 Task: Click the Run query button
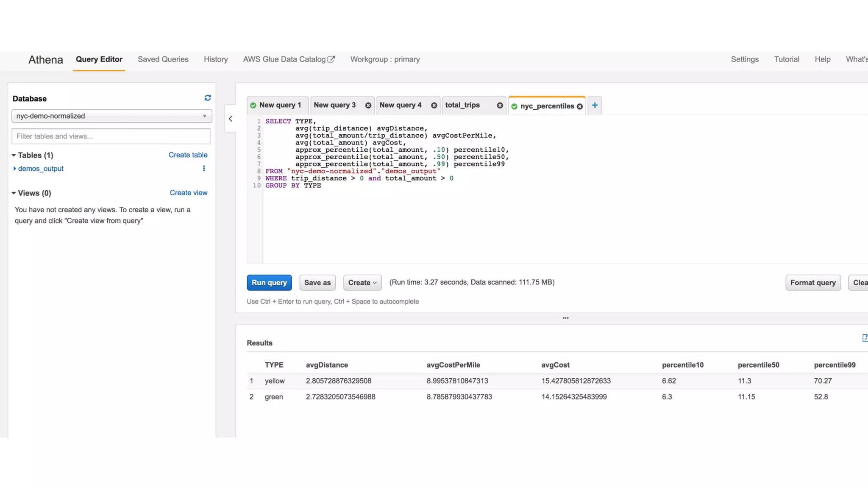[x=269, y=283]
